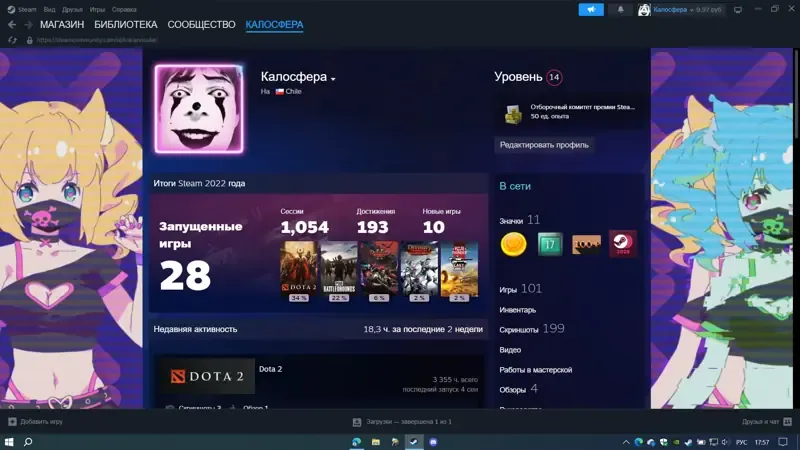Click the Steam logo menu
Screen dimensions: 800x450
22,9
